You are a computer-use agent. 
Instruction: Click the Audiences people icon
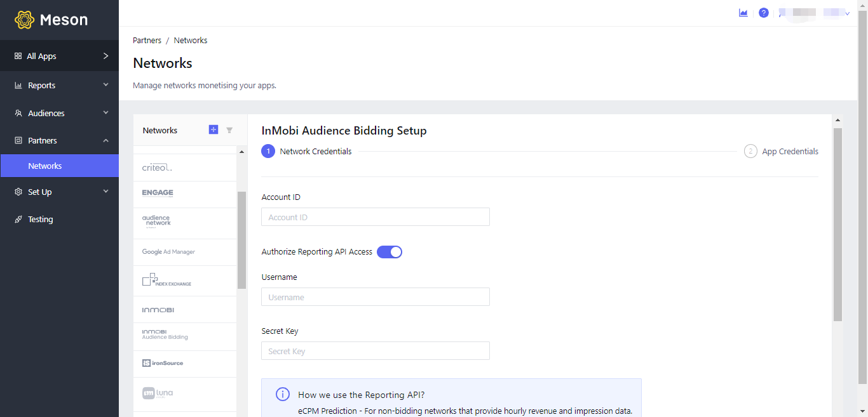[x=18, y=113]
